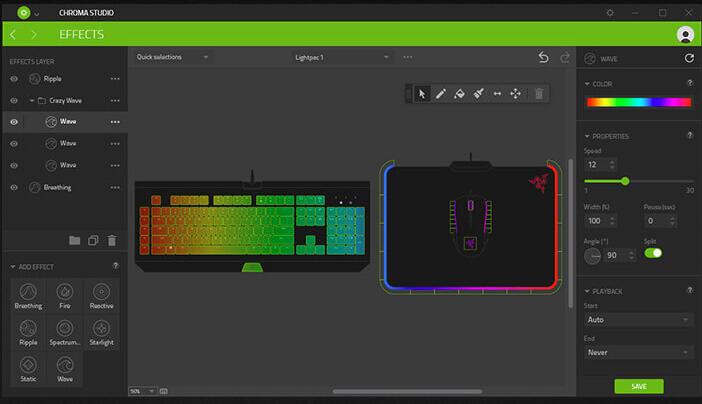This screenshot has height=404, width=702.
Task: Click the green SAVE button
Action: [639, 386]
